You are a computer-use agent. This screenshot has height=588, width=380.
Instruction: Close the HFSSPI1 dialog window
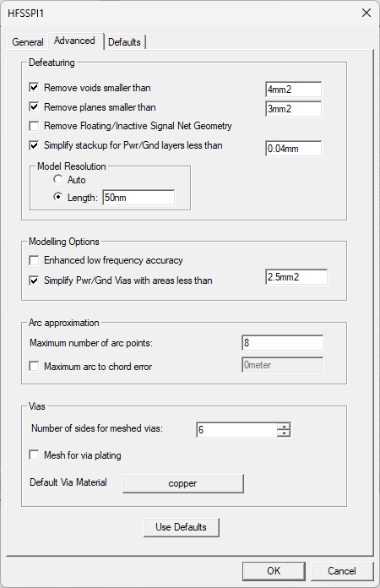366,14
